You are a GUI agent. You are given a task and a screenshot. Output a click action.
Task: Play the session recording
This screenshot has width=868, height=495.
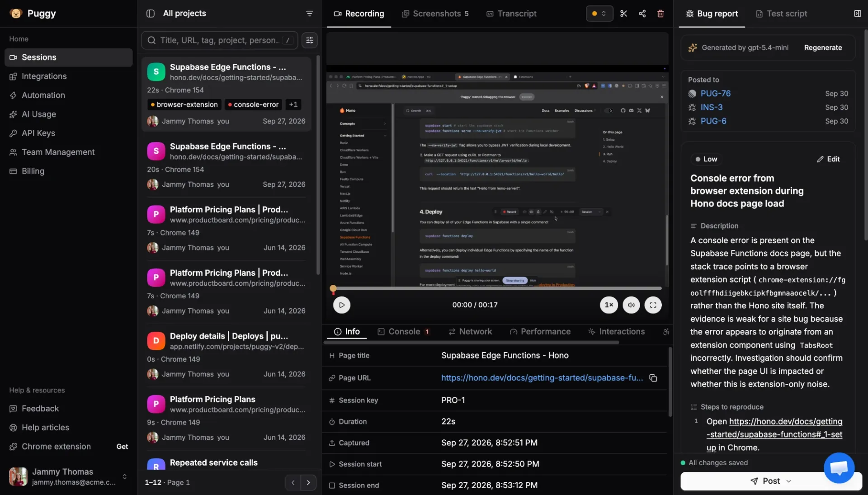coord(342,305)
